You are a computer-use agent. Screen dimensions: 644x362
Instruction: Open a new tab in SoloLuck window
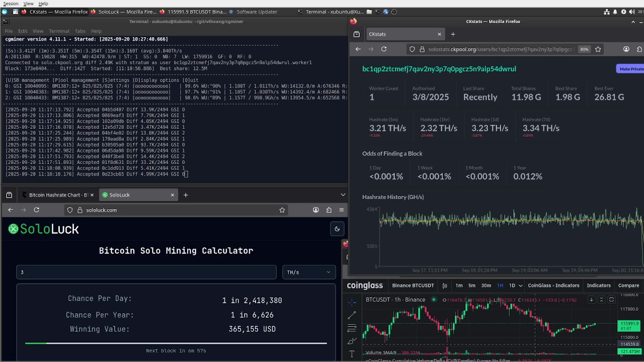pos(186,195)
